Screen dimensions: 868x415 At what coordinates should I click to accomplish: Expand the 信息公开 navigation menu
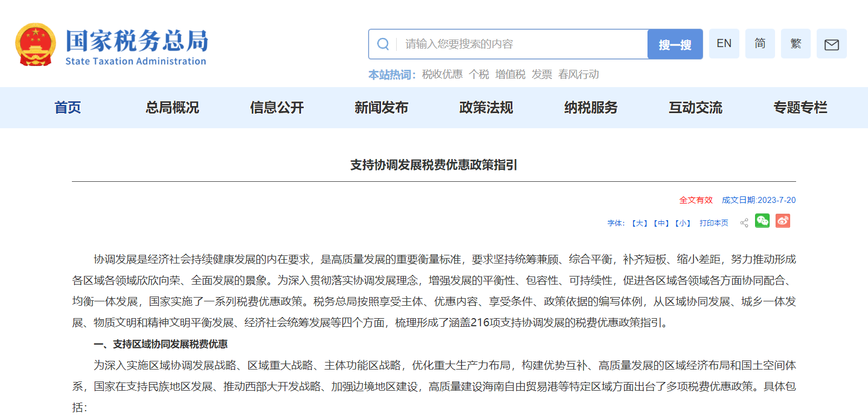click(277, 108)
